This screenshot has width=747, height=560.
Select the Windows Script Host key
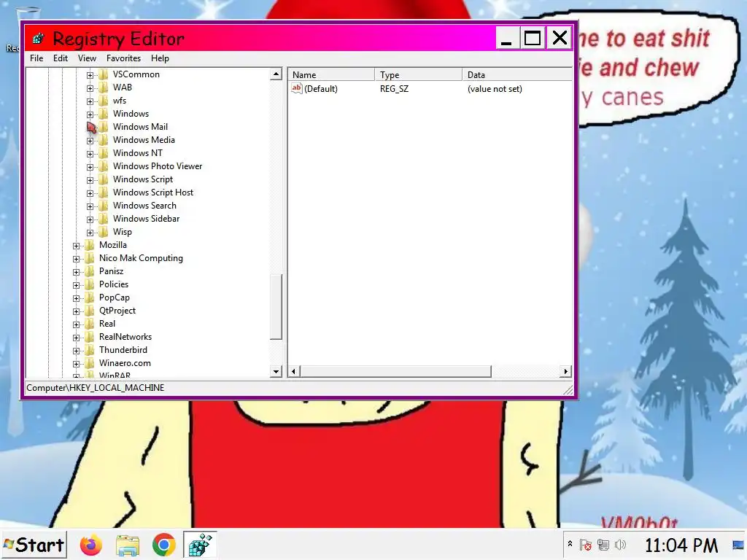coord(153,192)
